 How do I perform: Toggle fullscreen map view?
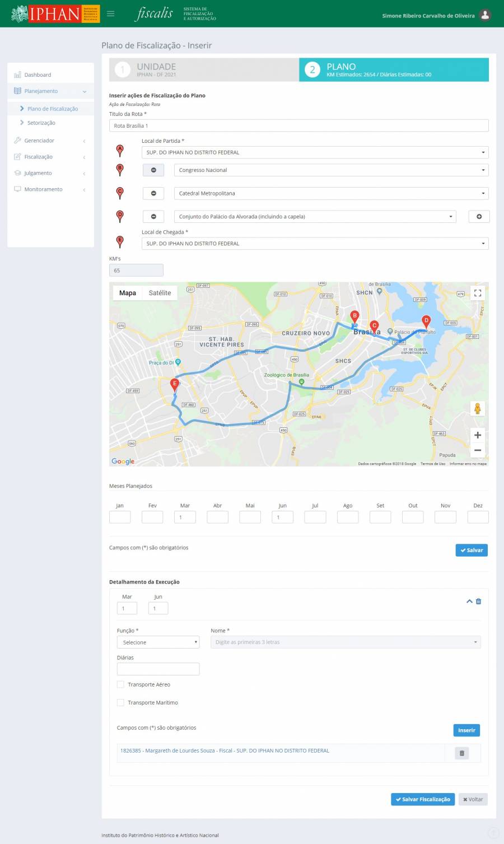[x=477, y=293]
